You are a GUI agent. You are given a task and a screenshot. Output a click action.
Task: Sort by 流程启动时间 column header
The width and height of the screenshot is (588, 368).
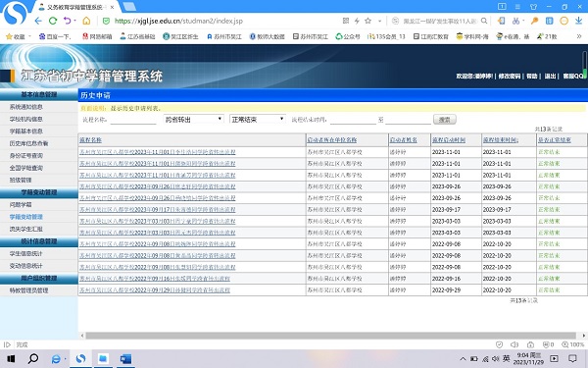449,140
